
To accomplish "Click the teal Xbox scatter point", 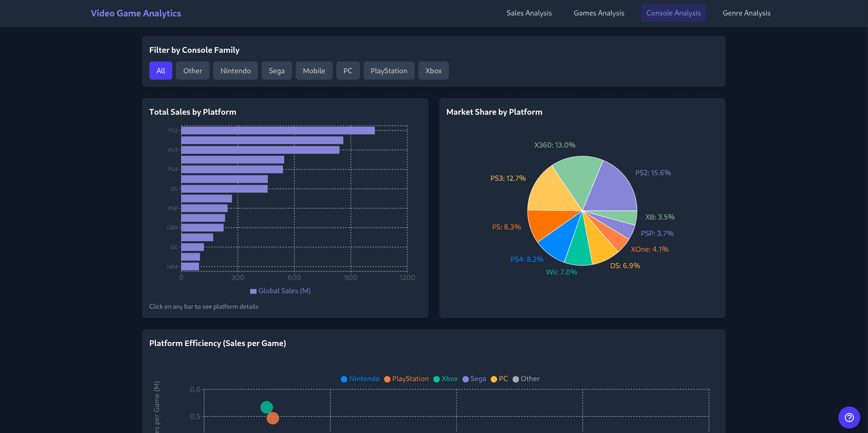I will (x=267, y=407).
